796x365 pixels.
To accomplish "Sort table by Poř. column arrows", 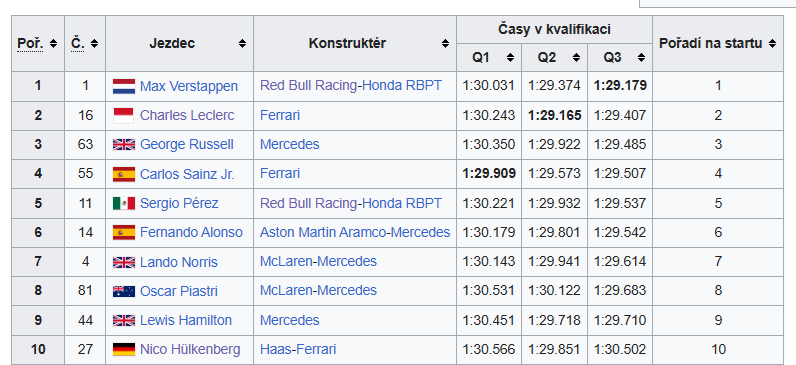I will coord(53,44).
